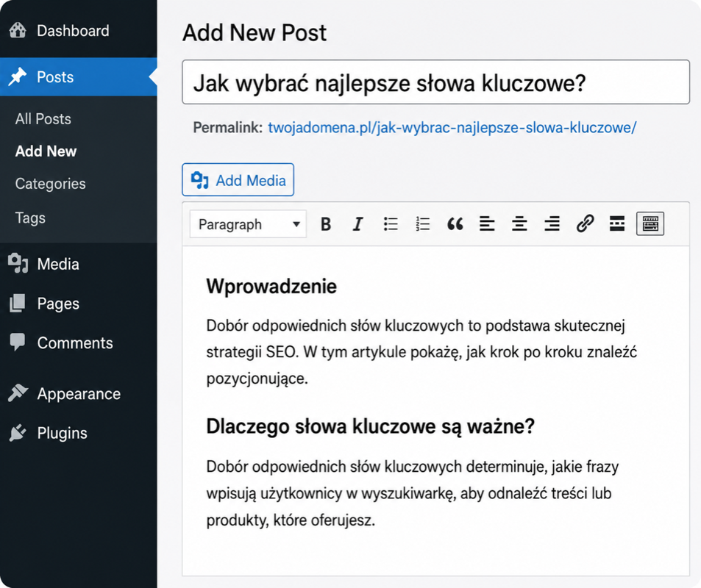Open Media menu item
This screenshot has height=588, width=701.
pos(79,264)
